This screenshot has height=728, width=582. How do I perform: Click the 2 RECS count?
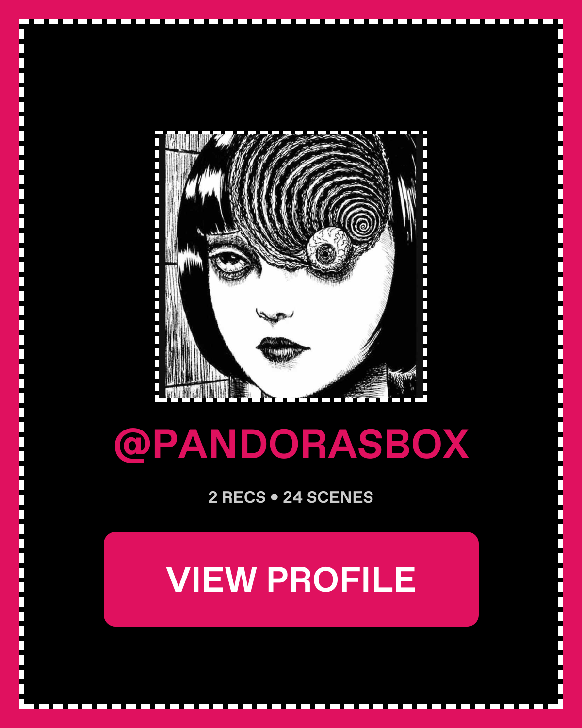coord(237,497)
